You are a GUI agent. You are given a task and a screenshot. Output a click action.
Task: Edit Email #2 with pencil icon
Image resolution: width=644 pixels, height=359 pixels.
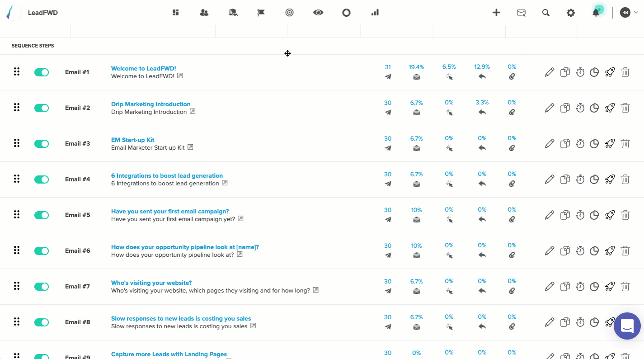(x=550, y=108)
